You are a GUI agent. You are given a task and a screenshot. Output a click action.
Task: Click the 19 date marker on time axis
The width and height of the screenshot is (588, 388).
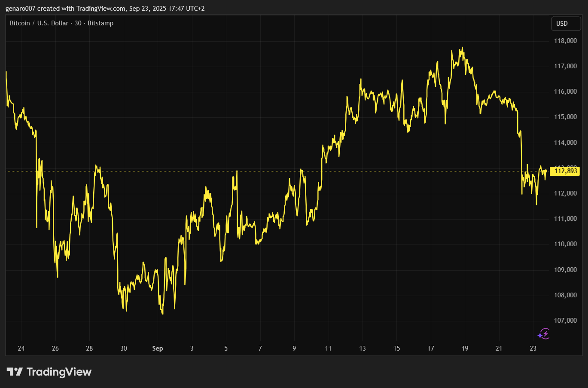tap(465, 348)
